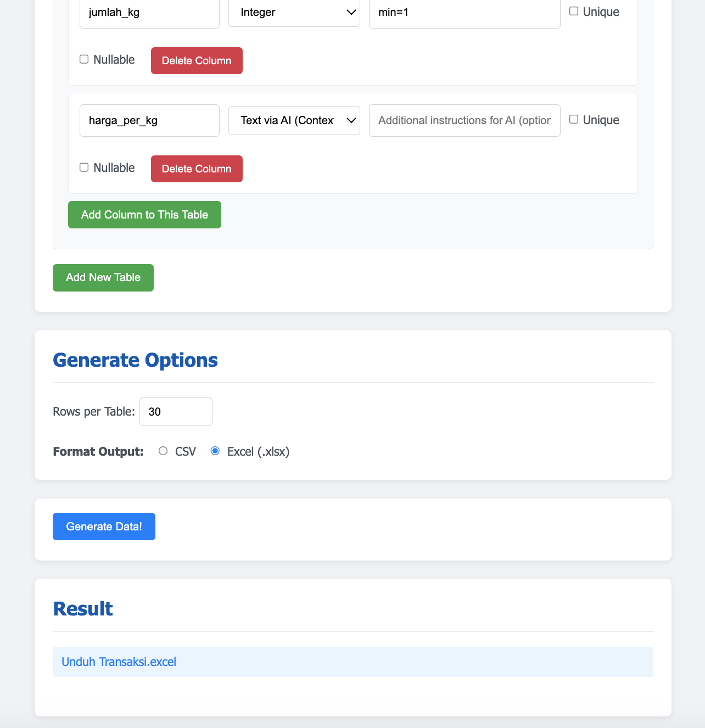Enable Nullable for jumlah_kg column
705x728 pixels.
[84, 59]
